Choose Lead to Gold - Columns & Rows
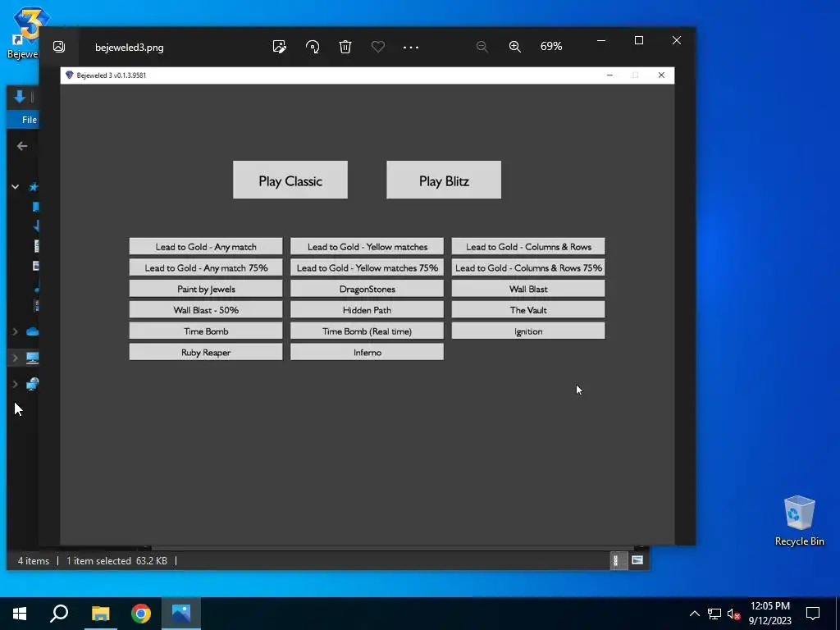 (x=528, y=246)
